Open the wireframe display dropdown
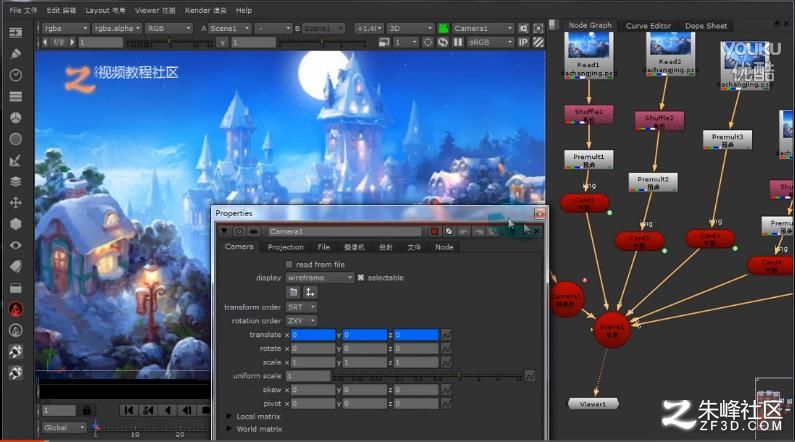The height and width of the screenshot is (442, 795). click(319, 278)
